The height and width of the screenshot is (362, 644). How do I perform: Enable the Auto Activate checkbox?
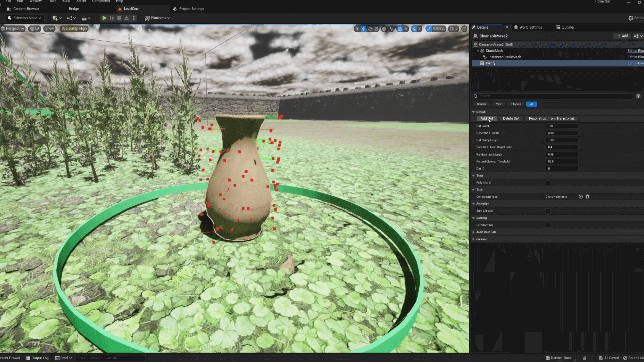tap(548, 211)
